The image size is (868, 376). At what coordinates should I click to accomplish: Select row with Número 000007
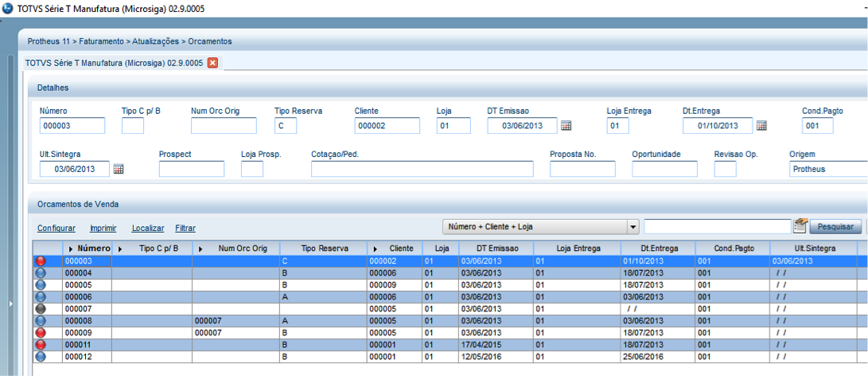pyautogui.click(x=450, y=309)
